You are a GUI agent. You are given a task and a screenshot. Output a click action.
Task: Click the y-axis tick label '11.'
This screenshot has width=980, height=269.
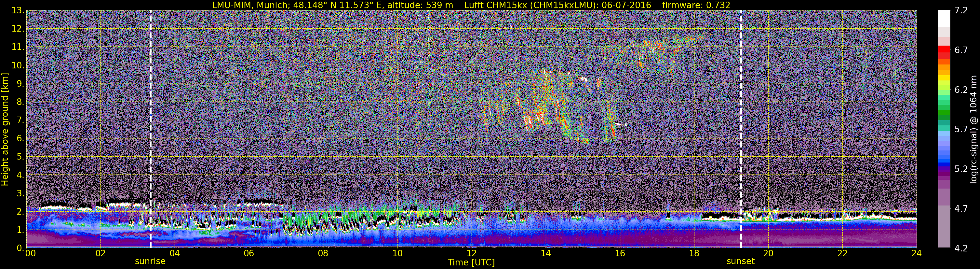click(x=18, y=47)
